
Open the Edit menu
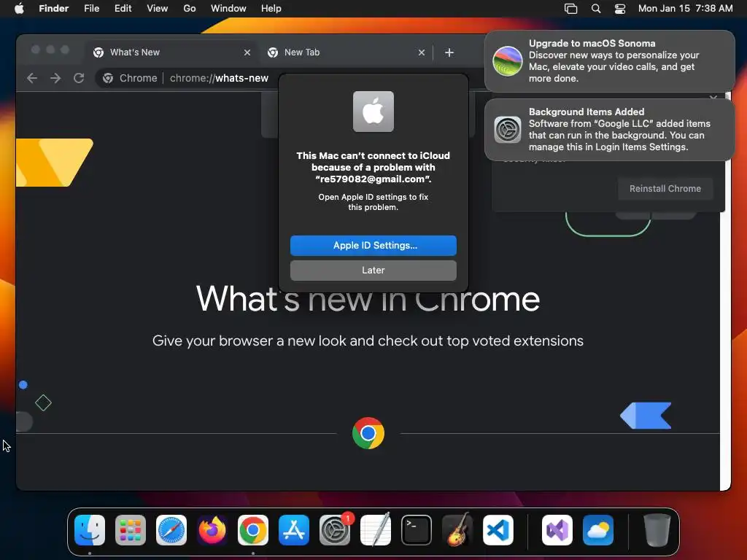click(x=123, y=8)
